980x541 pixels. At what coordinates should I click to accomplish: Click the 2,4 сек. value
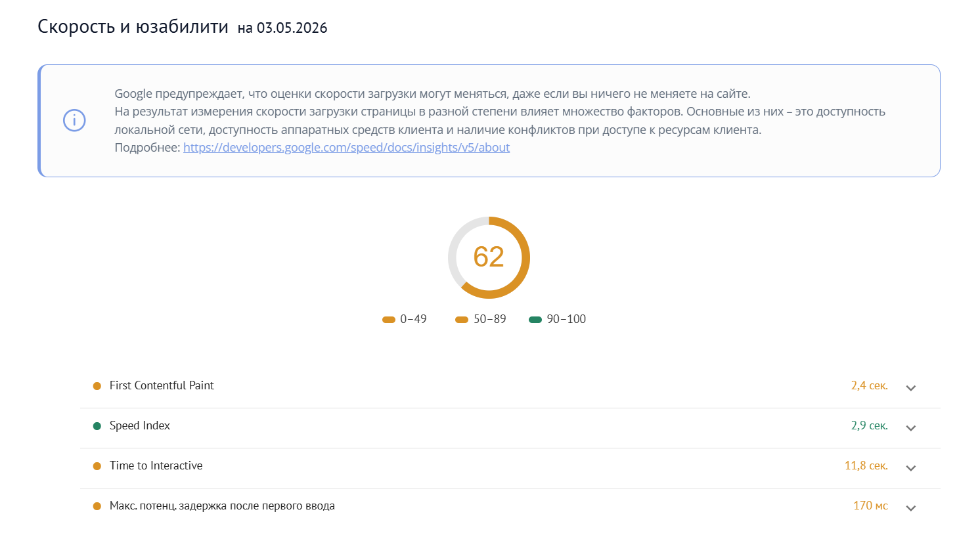pyautogui.click(x=869, y=385)
